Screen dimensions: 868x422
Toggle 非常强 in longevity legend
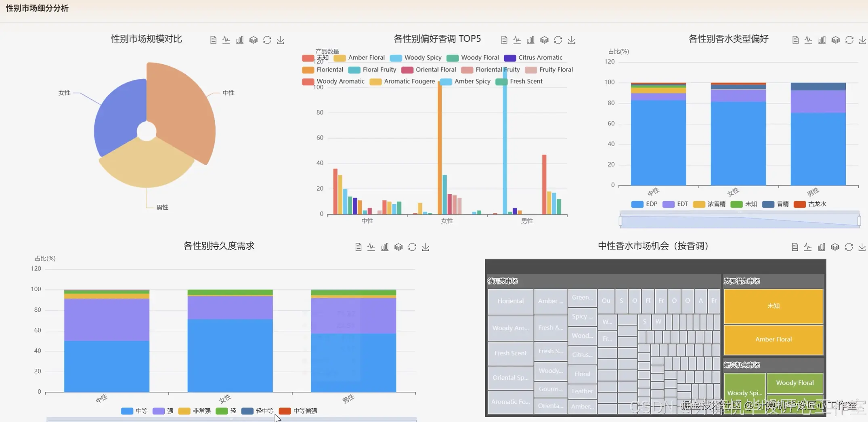(x=195, y=411)
